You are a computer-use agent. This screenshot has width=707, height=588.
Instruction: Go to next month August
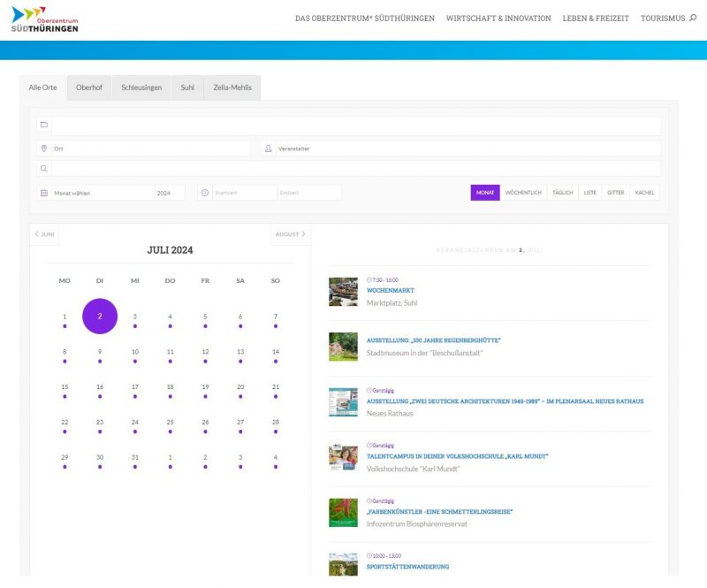coord(291,234)
